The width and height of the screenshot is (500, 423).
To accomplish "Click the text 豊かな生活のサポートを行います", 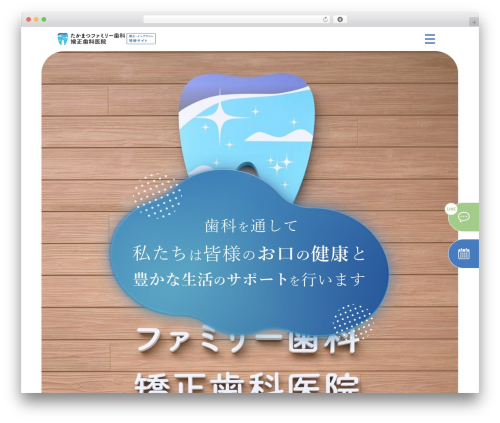I will (x=249, y=279).
